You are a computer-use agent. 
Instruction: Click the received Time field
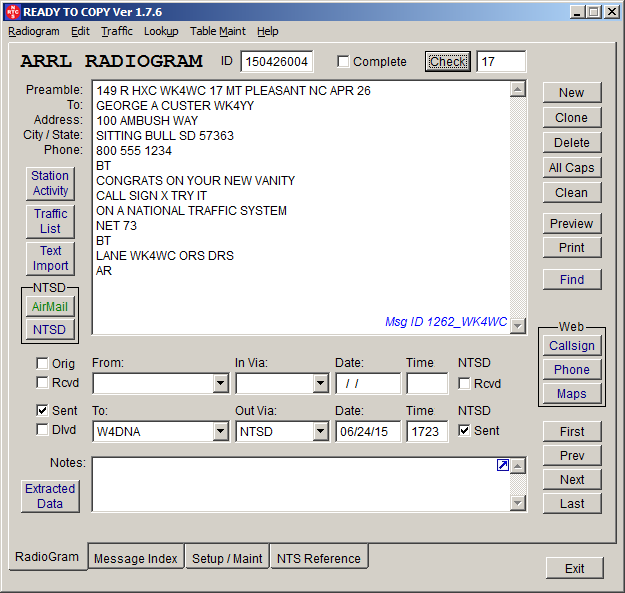point(427,384)
